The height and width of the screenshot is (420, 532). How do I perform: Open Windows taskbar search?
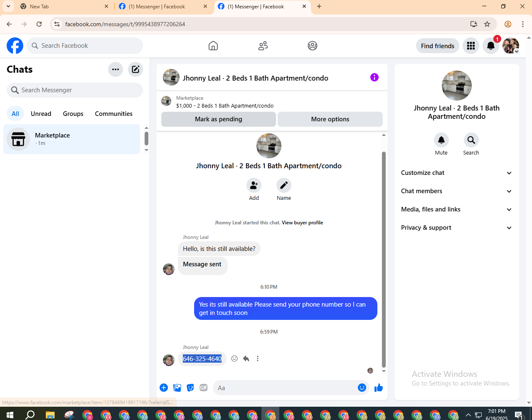click(x=30, y=415)
